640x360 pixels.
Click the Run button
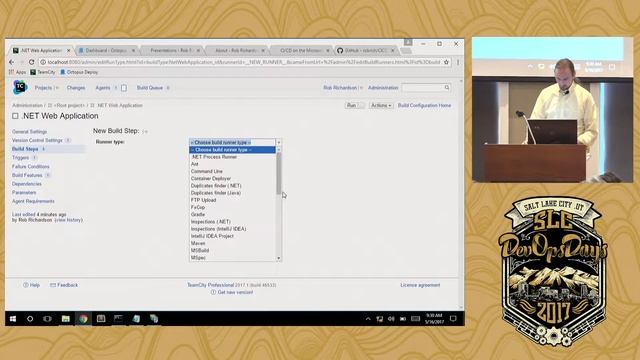351,105
